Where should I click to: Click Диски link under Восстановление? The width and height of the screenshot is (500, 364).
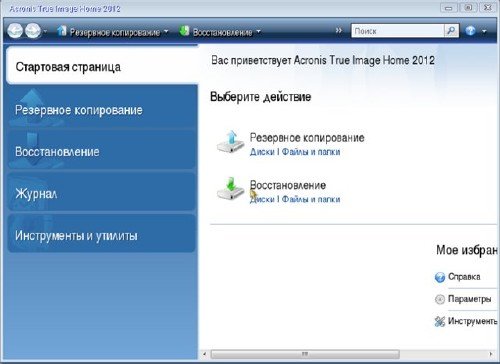pos(262,199)
